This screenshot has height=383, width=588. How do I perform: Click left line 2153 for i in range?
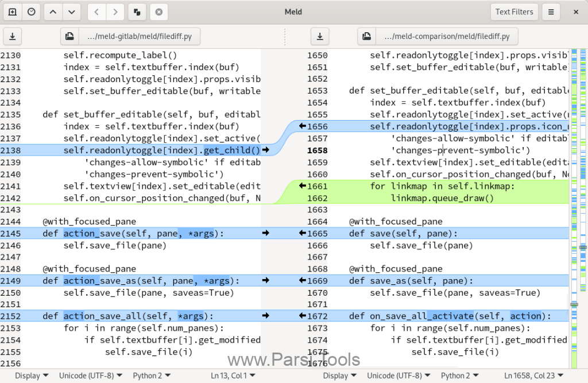coord(144,328)
